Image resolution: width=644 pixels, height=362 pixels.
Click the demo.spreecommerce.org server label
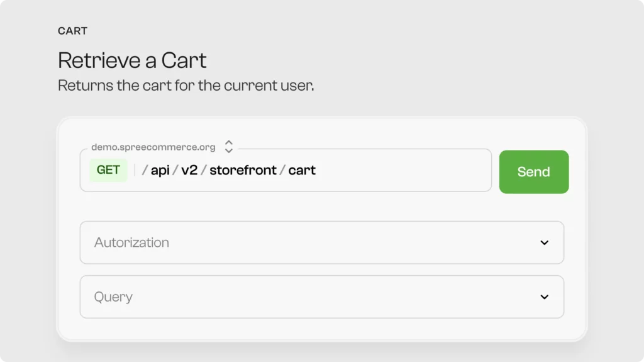coord(153,147)
